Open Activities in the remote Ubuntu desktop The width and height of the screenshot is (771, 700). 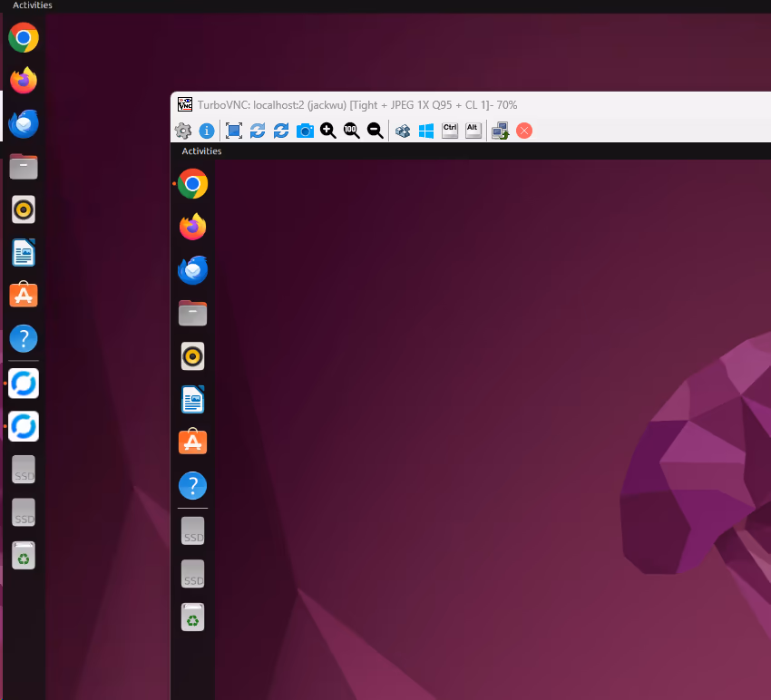pos(200,151)
